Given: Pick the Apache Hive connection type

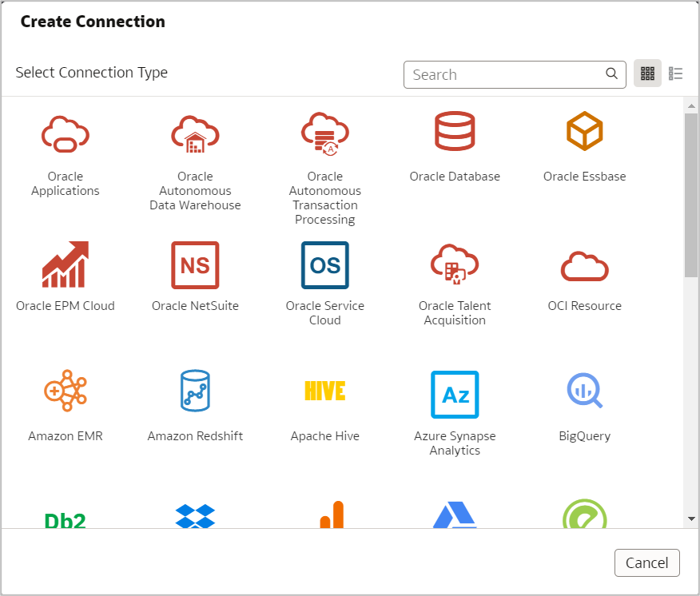Looking at the screenshot, I should pos(324,391).
